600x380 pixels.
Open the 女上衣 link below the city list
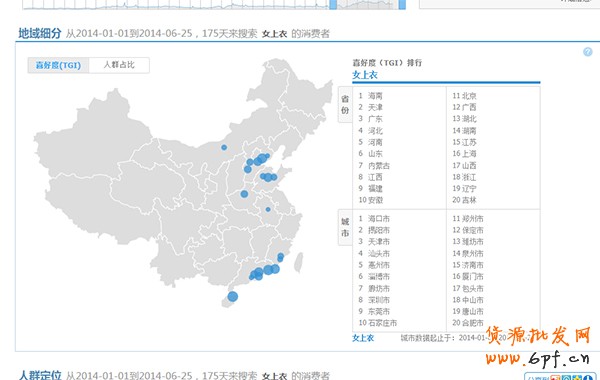coord(363,338)
